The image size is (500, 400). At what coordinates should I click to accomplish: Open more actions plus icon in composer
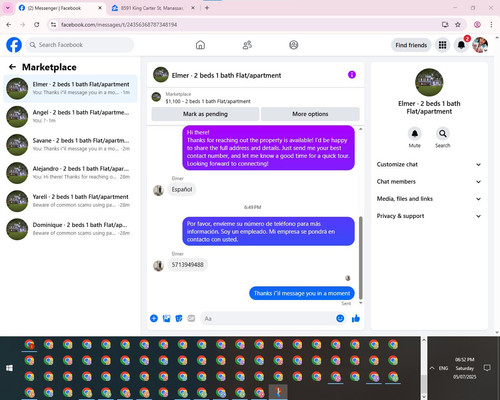[154, 318]
